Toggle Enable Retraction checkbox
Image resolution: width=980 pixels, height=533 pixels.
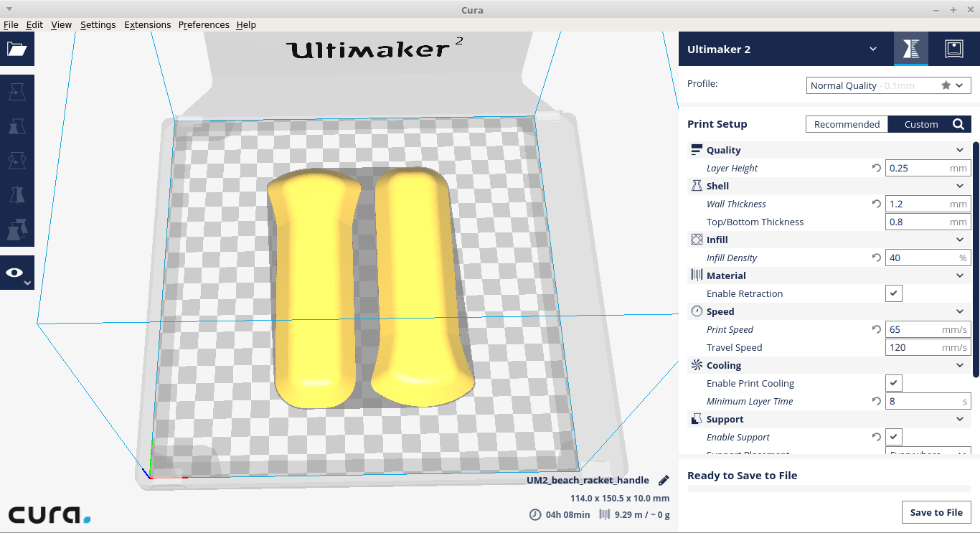[894, 293]
